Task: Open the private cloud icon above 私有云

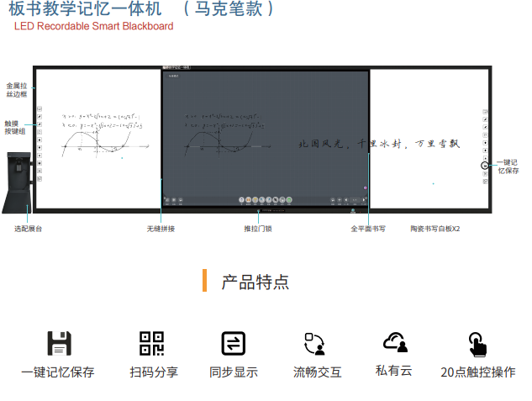Action: tap(395, 342)
